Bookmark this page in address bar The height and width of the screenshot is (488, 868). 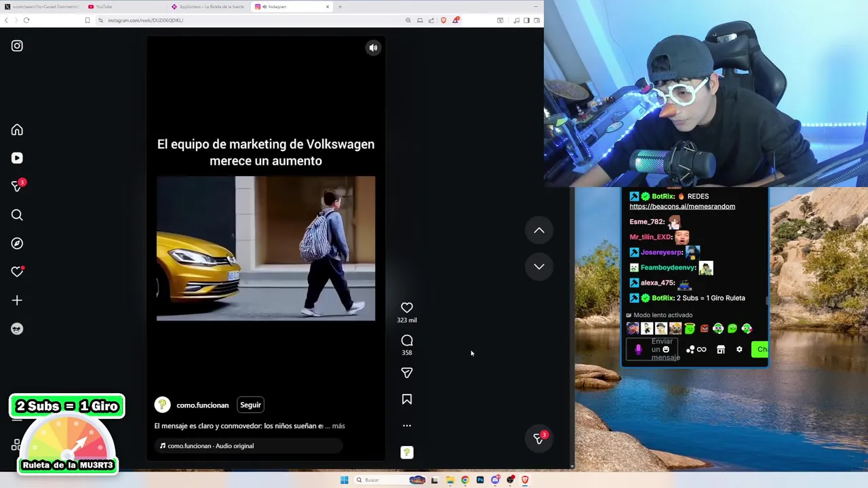pos(87,20)
